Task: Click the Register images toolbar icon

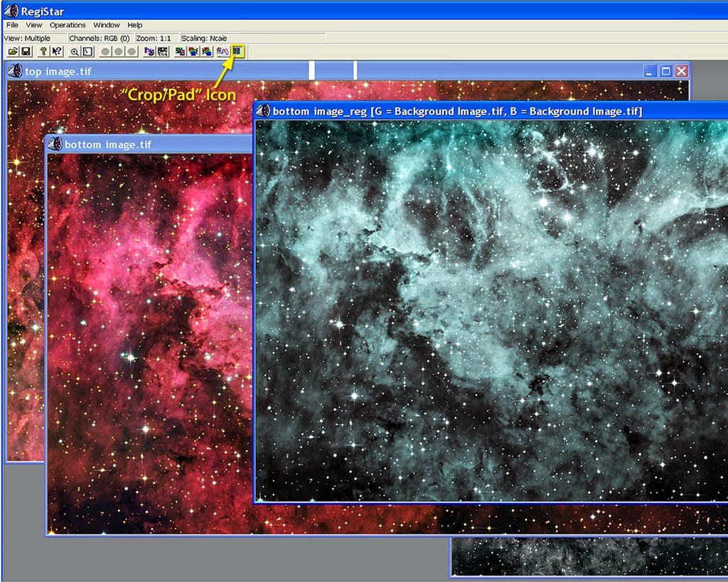Action: coord(149,51)
